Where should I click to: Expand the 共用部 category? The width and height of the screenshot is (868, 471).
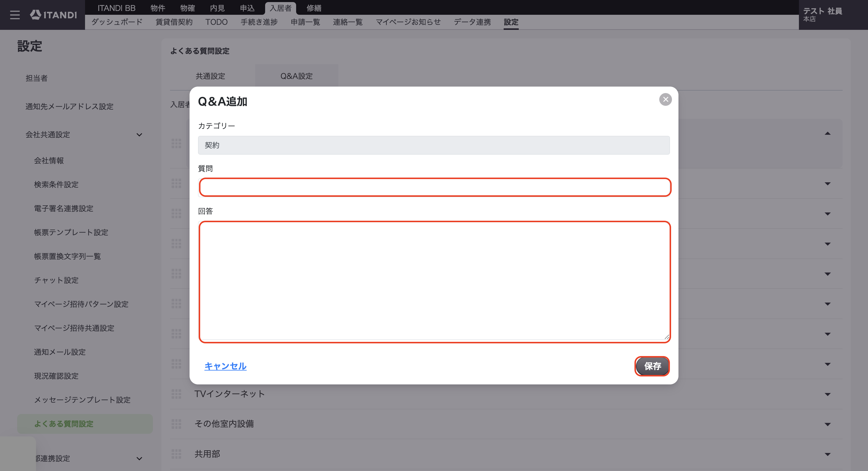827,454
